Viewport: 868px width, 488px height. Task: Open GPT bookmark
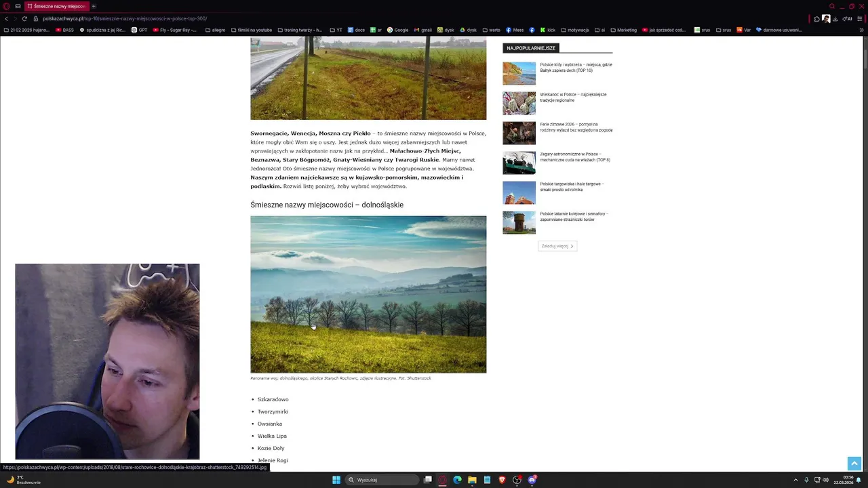pyautogui.click(x=140, y=30)
